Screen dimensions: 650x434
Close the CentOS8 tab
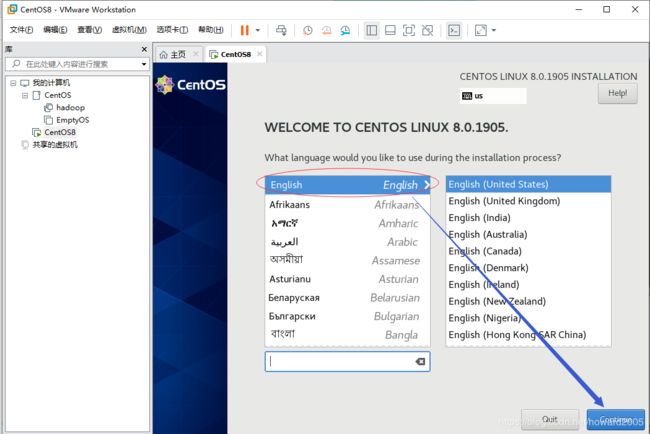pos(260,54)
